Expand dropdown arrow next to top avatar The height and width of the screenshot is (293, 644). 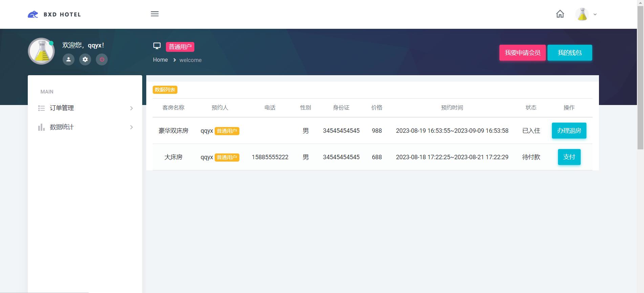tap(595, 14)
